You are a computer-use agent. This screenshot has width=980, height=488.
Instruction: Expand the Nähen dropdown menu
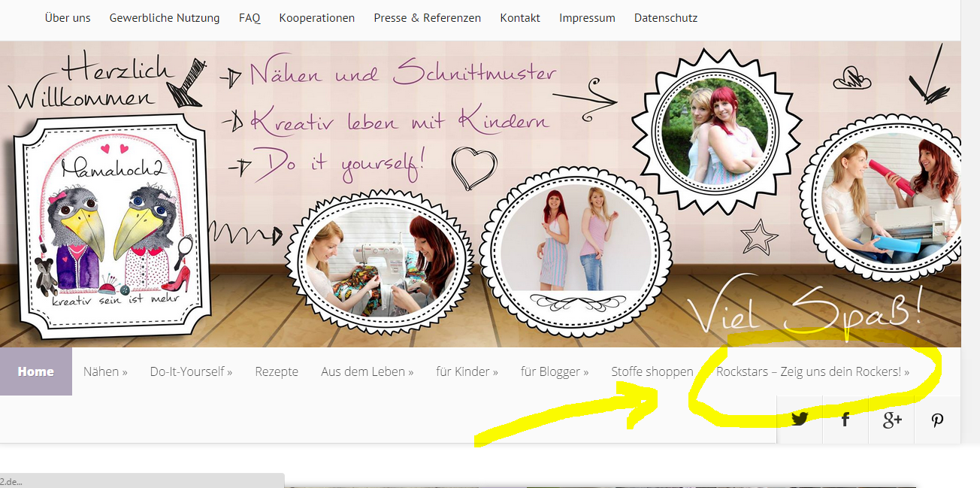coord(105,371)
